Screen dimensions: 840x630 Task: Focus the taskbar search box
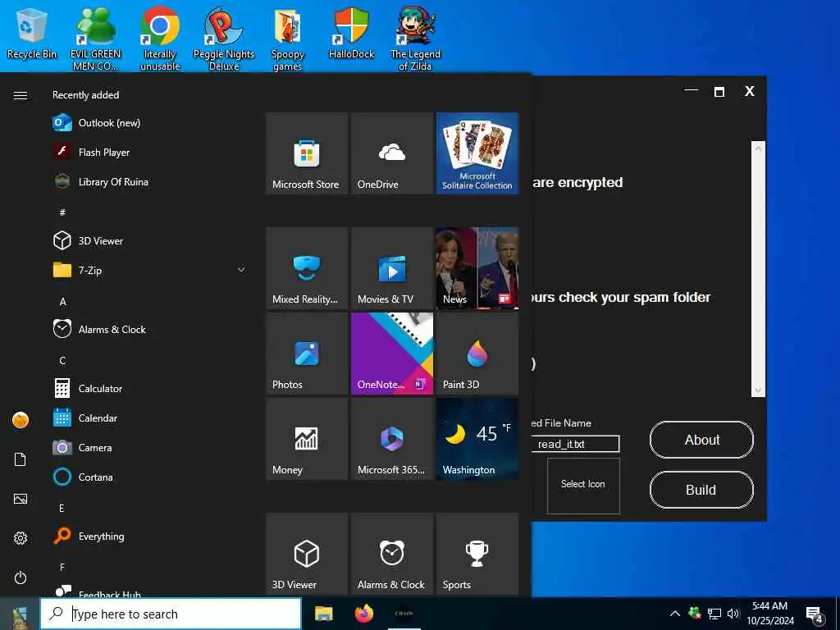click(171, 614)
